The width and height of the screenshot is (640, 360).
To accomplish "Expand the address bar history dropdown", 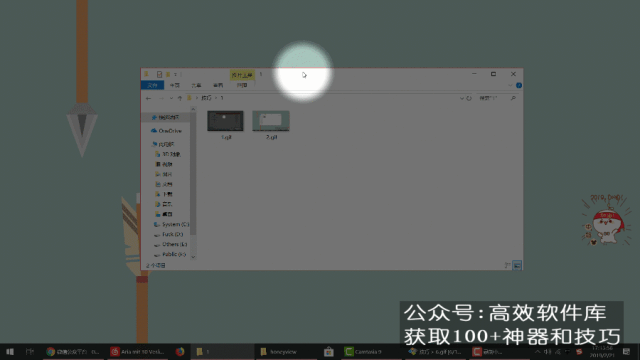I will [462, 98].
